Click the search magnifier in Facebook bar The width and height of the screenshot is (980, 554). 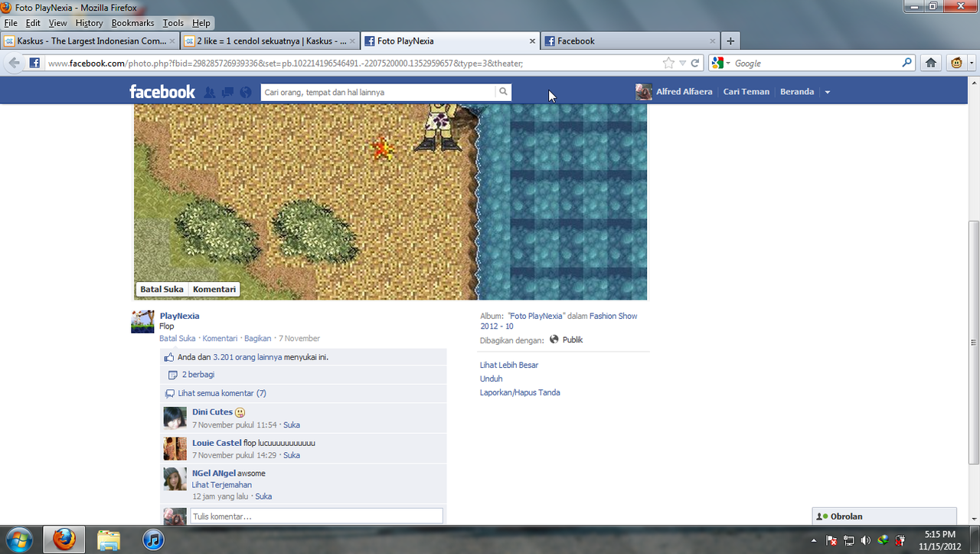[x=503, y=92]
